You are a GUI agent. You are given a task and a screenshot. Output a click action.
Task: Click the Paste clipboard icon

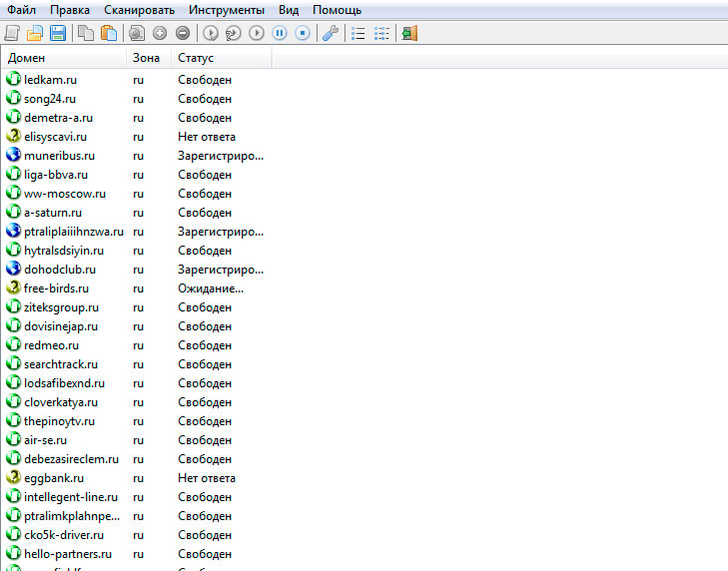pyautogui.click(x=109, y=33)
